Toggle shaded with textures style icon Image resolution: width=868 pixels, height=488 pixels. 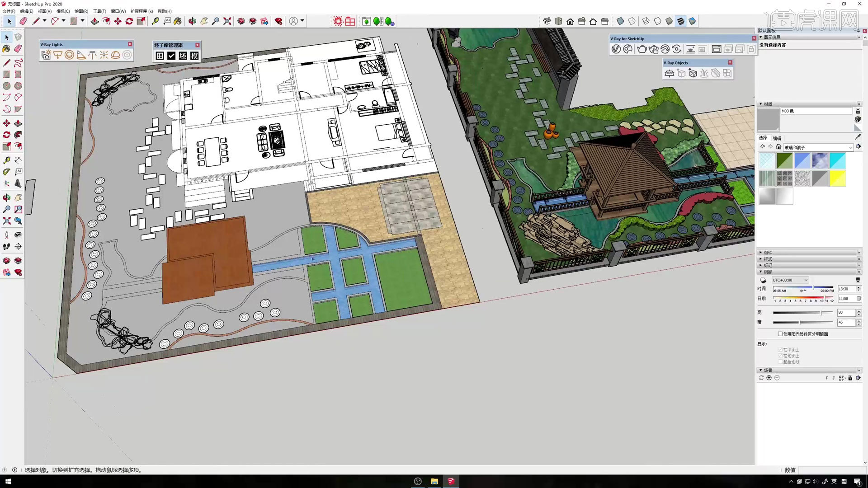pyautogui.click(x=681, y=21)
